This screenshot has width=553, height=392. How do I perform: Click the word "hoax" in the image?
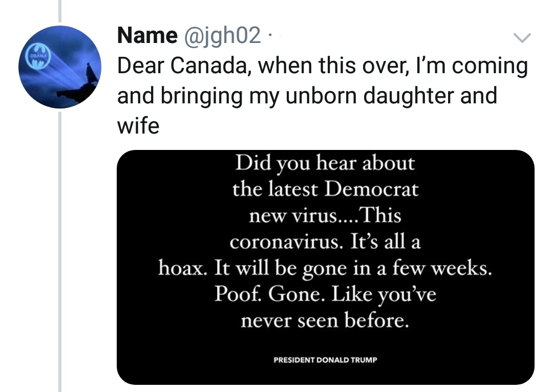pyautogui.click(x=182, y=269)
